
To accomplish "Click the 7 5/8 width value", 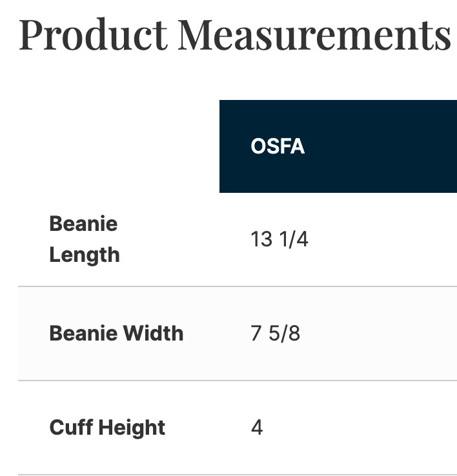I will click(275, 333).
